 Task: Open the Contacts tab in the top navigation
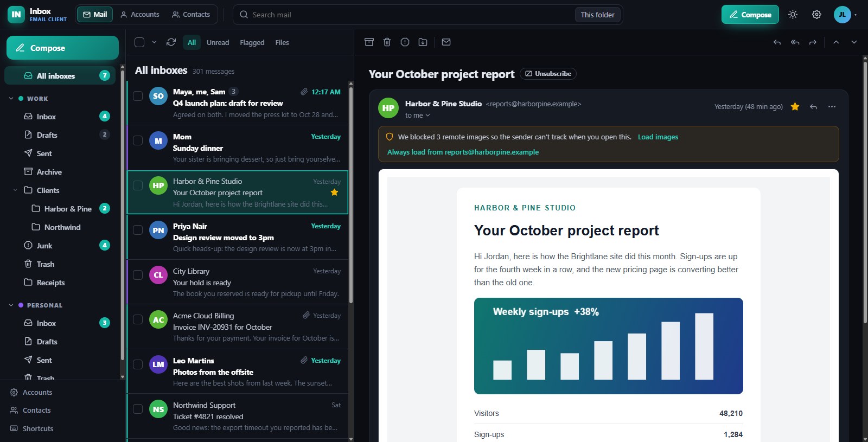pos(191,15)
